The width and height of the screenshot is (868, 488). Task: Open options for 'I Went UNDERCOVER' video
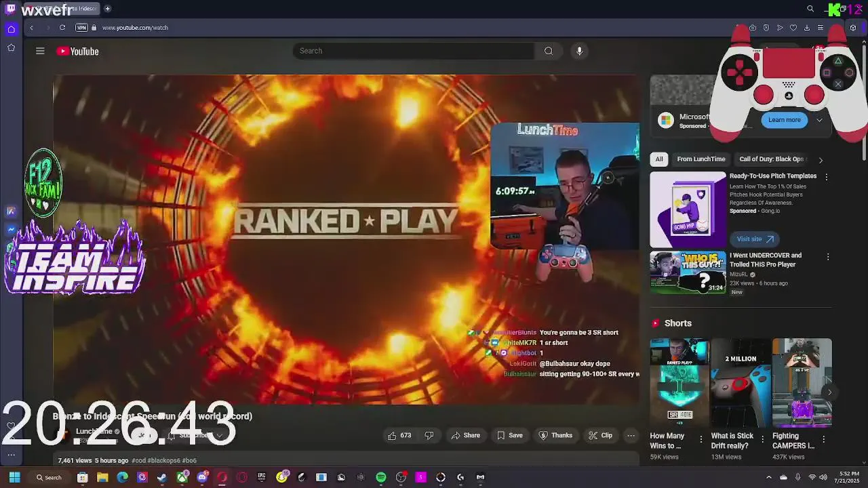[x=827, y=256]
